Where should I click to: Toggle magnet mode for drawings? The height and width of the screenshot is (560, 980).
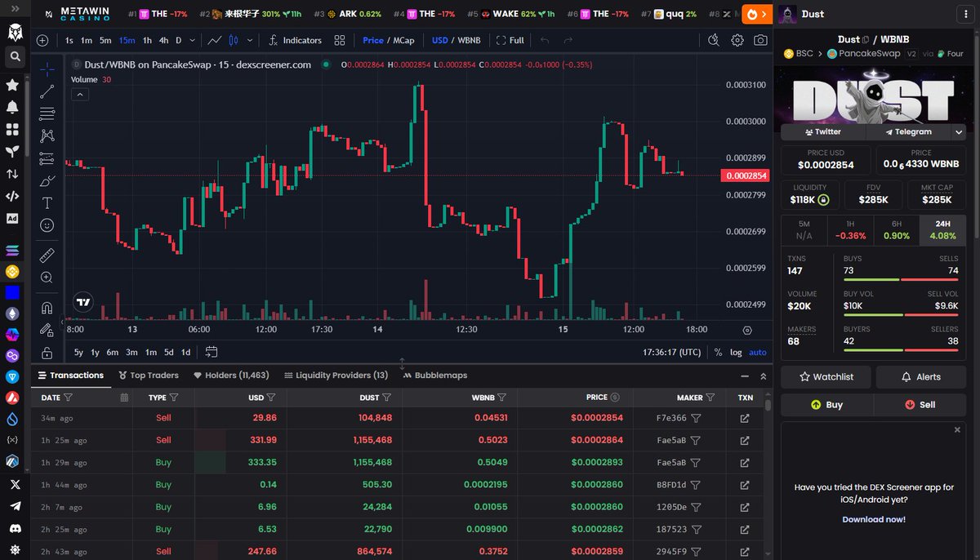[47, 308]
